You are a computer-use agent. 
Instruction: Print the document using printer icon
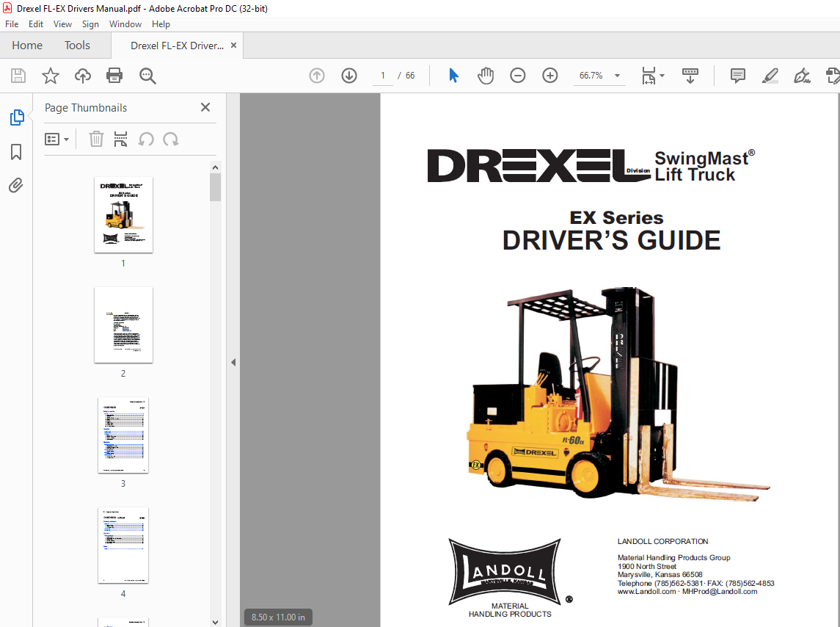[114, 76]
